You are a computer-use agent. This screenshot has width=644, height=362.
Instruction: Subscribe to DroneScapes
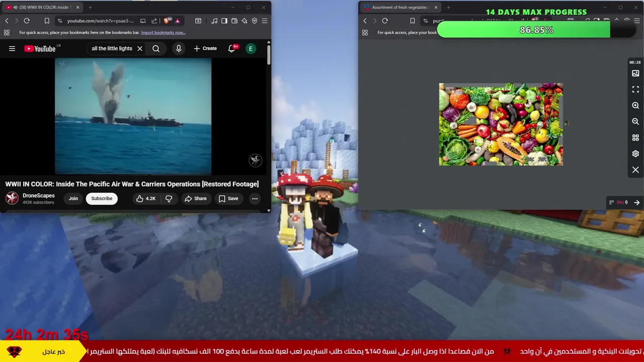pos(102,199)
